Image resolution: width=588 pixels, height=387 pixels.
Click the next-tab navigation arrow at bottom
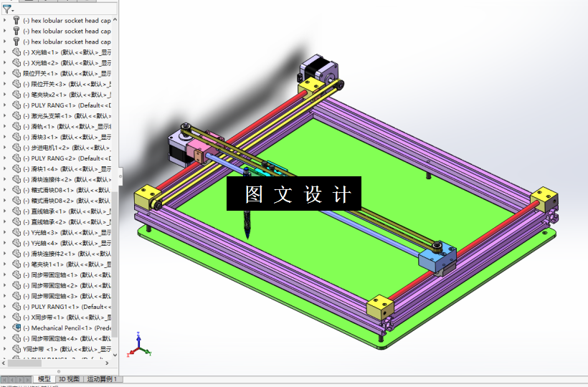pyautogui.click(x=20, y=380)
